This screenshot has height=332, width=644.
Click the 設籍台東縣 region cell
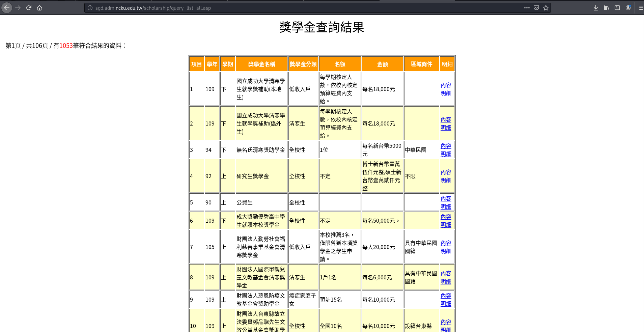[422, 321]
